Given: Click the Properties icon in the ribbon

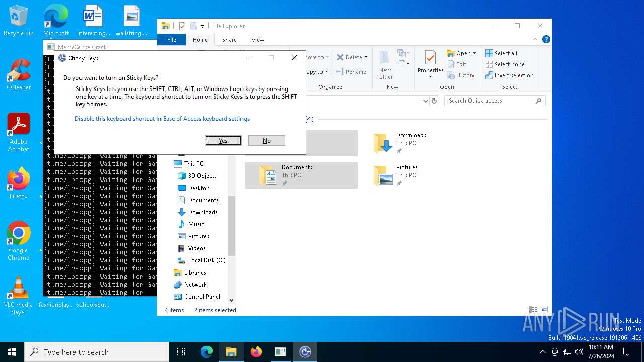Looking at the screenshot, I should tap(430, 58).
